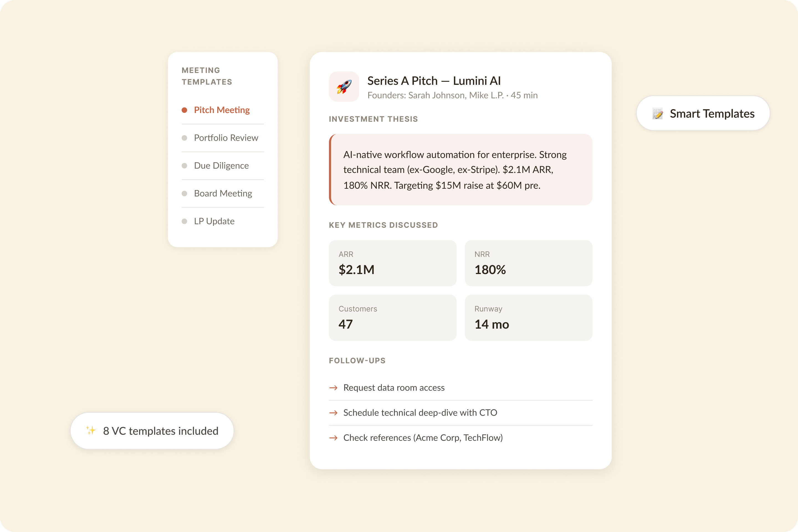Click the arrow beside Check references
798x532 pixels.
coord(334,438)
